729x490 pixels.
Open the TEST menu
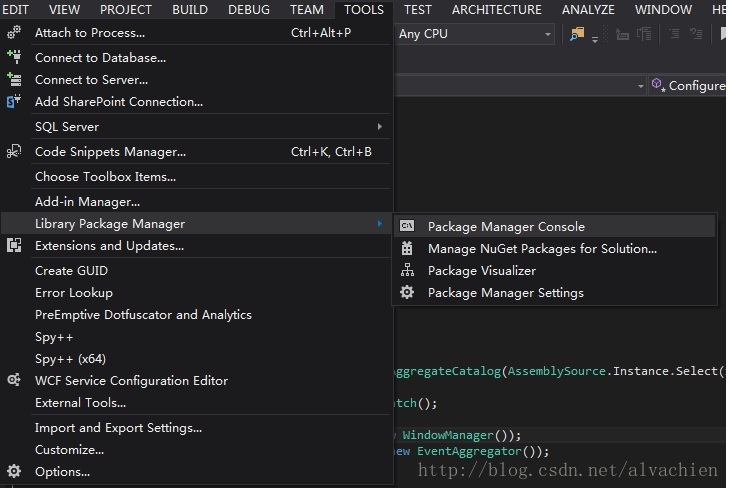coord(418,9)
